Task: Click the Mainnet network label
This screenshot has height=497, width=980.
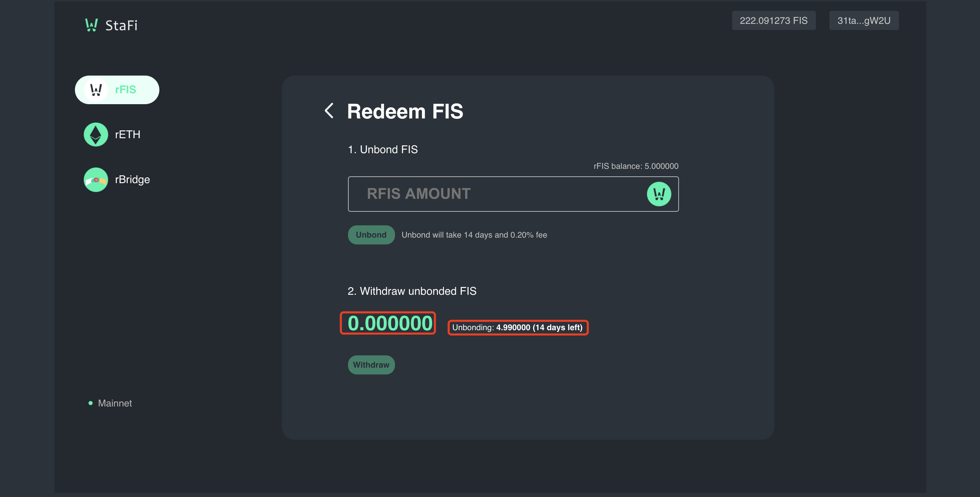Action: click(115, 403)
